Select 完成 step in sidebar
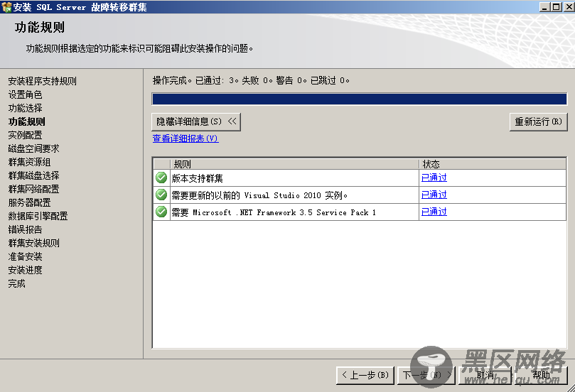The height and width of the screenshot is (392, 575). point(17,283)
